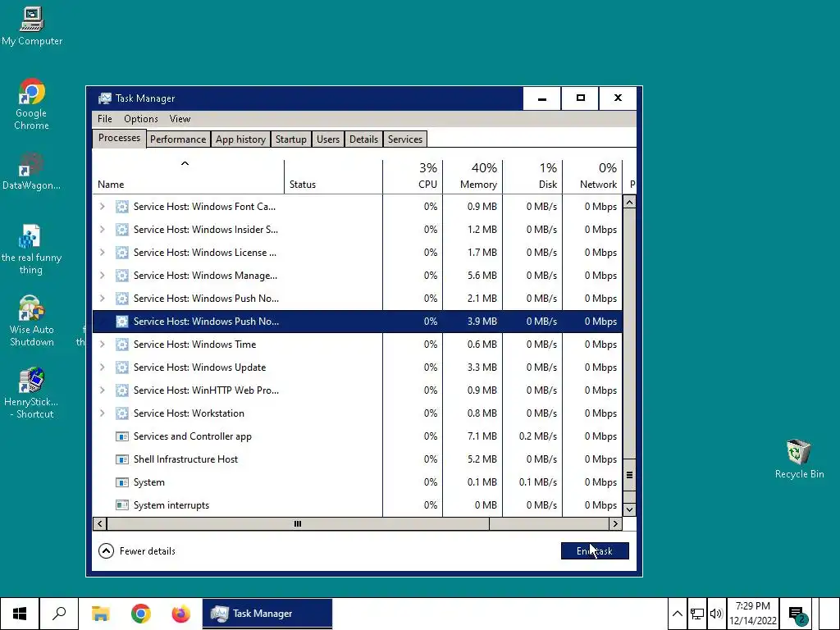Click the Shell Infrastructure Host icon

pos(122,459)
